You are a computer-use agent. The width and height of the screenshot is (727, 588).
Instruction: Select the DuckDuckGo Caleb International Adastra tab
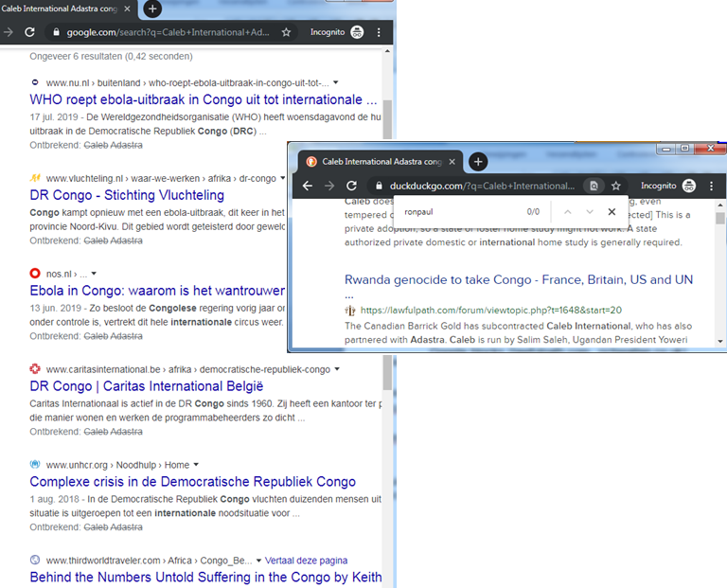coord(381,161)
